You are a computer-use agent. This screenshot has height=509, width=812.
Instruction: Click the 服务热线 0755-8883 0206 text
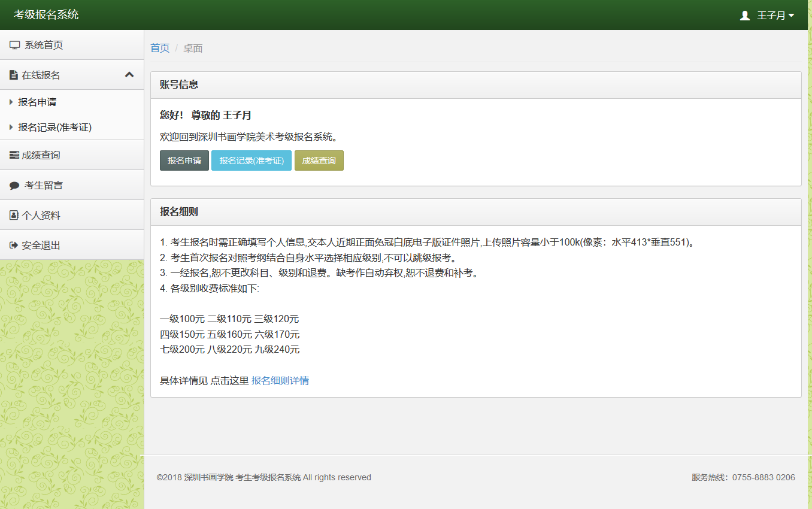(x=743, y=478)
